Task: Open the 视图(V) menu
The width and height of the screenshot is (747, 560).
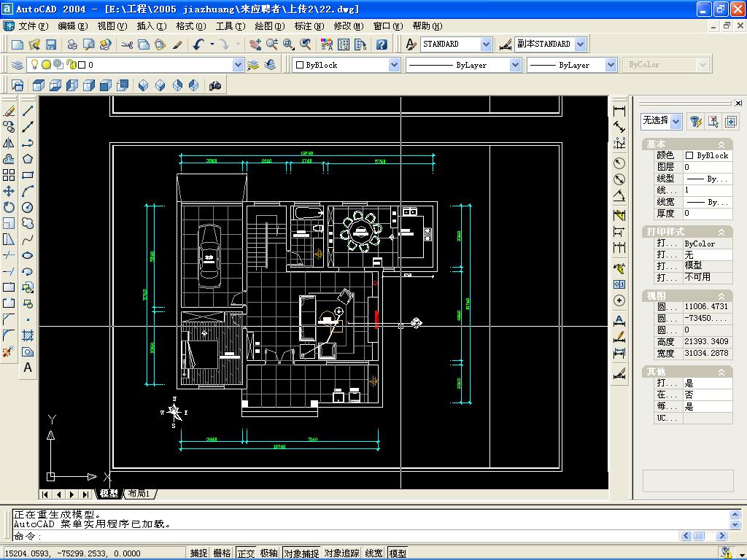Action: tap(112, 26)
